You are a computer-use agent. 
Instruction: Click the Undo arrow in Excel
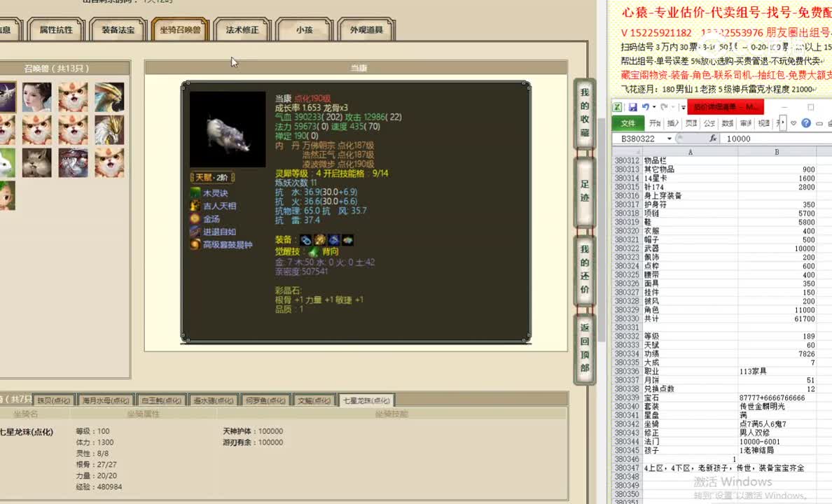[645, 106]
